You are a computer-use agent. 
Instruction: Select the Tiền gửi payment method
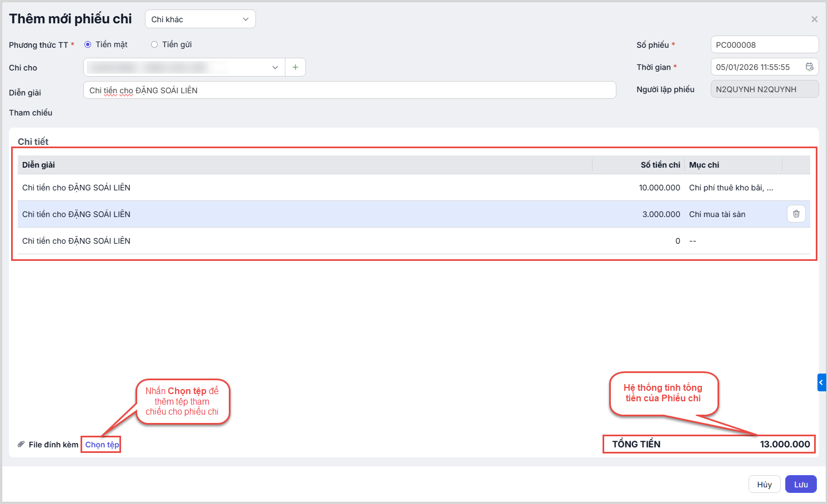point(154,44)
